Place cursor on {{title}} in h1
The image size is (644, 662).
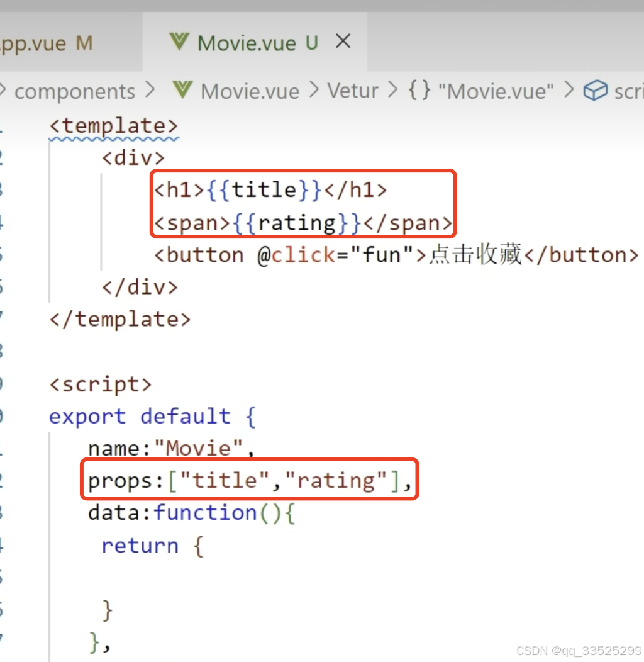click(x=265, y=190)
